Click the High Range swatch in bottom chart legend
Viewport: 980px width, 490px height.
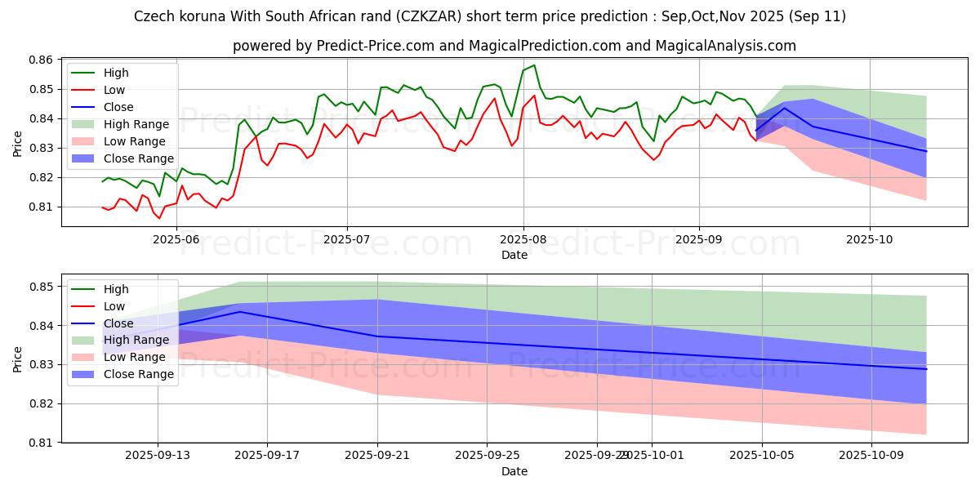[85, 340]
